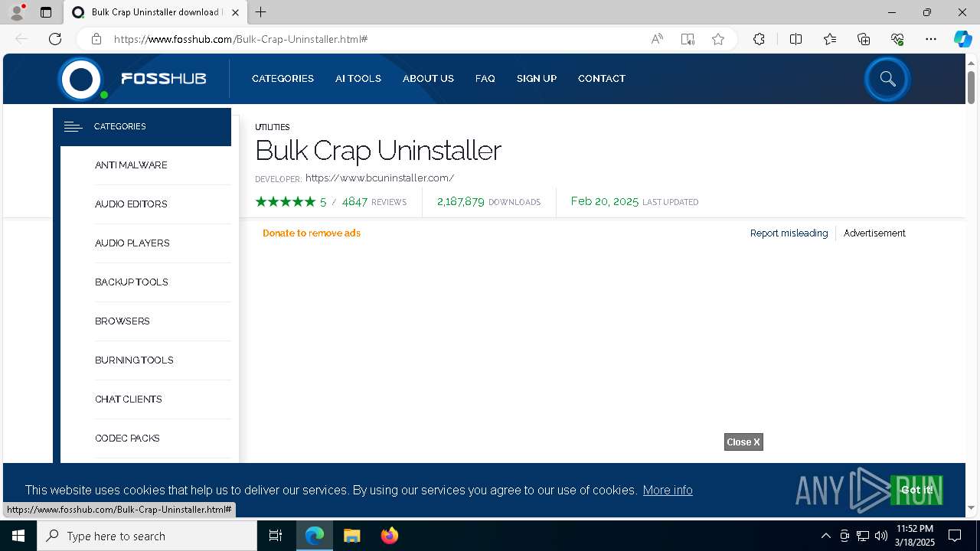The height and width of the screenshot is (551, 980).
Task: Click the Task View taskbar icon
Action: 276,536
